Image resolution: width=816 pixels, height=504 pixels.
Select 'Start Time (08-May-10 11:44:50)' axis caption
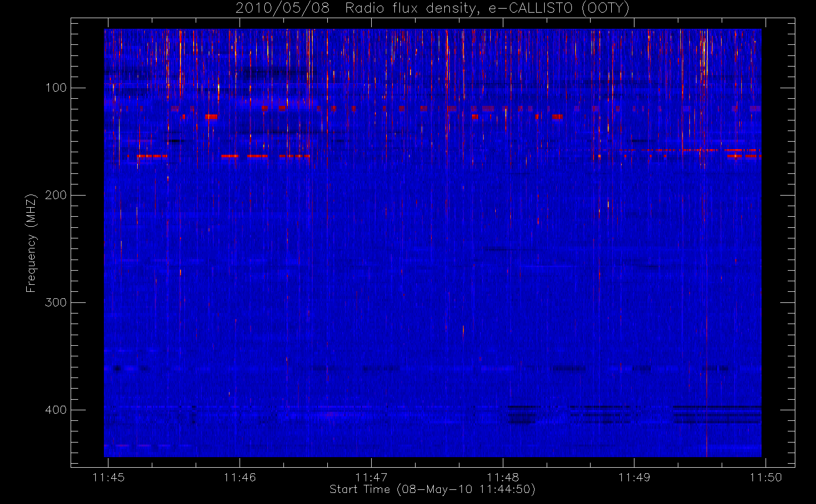click(x=432, y=489)
